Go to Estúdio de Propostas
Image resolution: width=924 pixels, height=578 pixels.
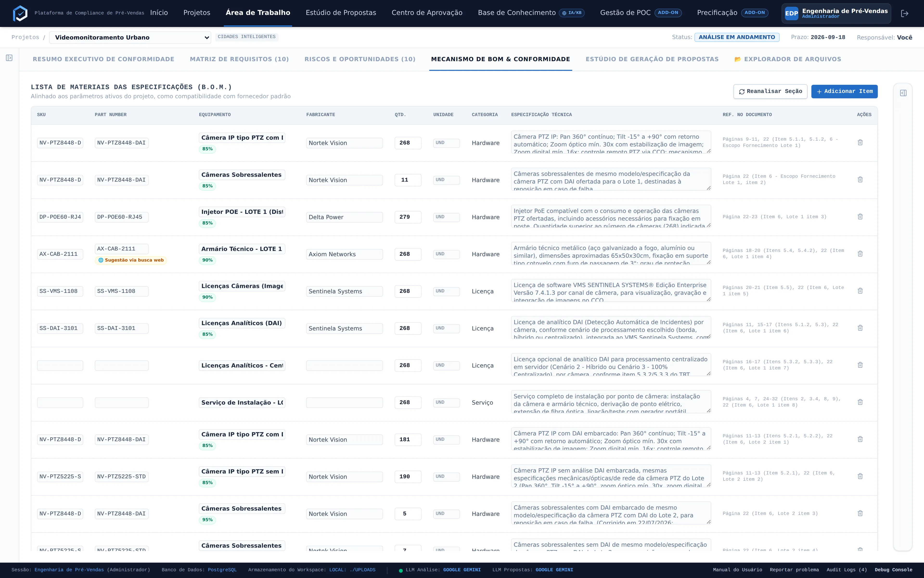click(x=340, y=13)
